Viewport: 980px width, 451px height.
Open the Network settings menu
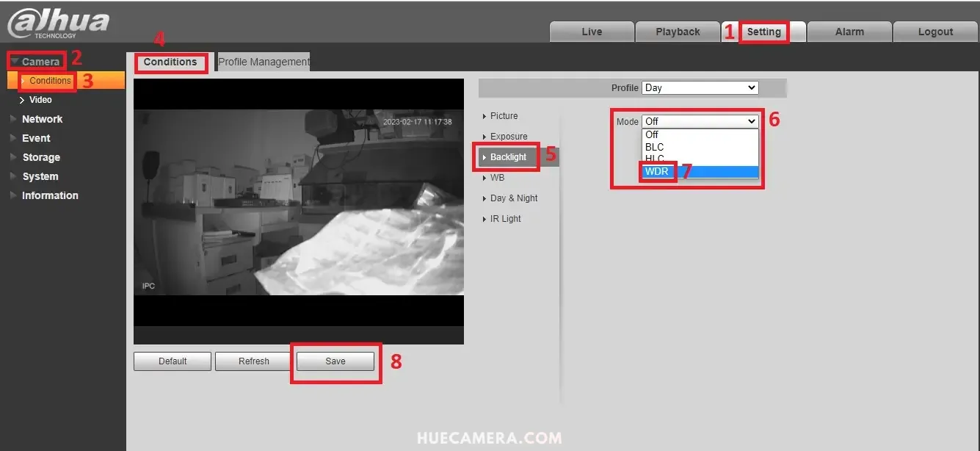pyautogui.click(x=42, y=118)
